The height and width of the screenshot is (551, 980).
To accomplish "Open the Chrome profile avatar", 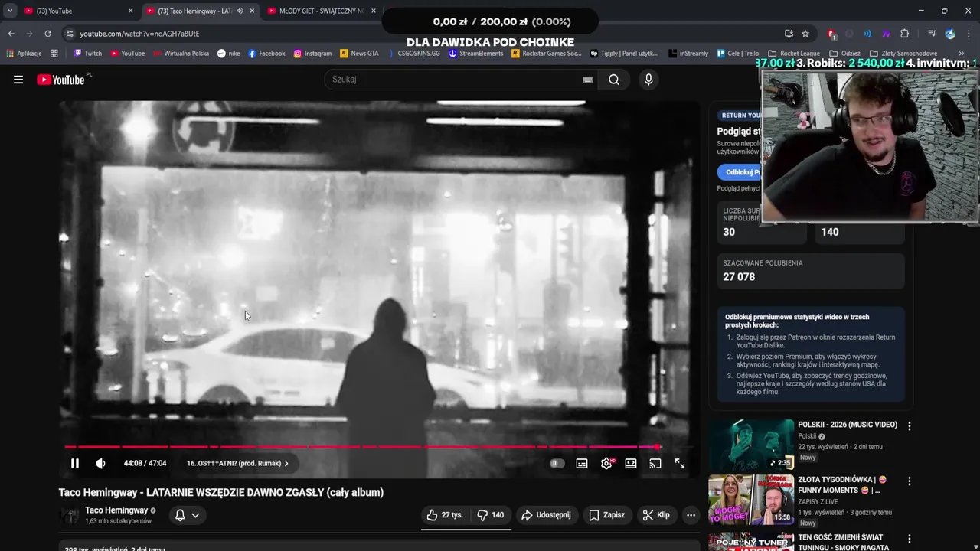I will pyautogui.click(x=950, y=34).
